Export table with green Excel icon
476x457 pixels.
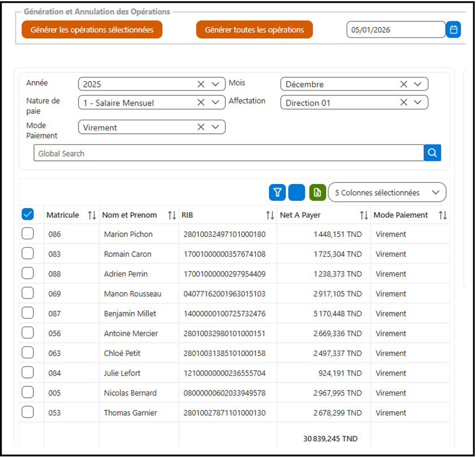pyautogui.click(x=317, y=192)
